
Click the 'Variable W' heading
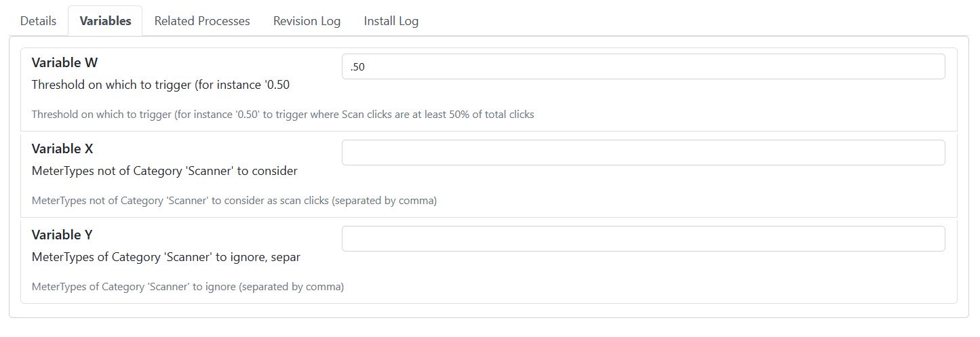[x=64, y=62]
